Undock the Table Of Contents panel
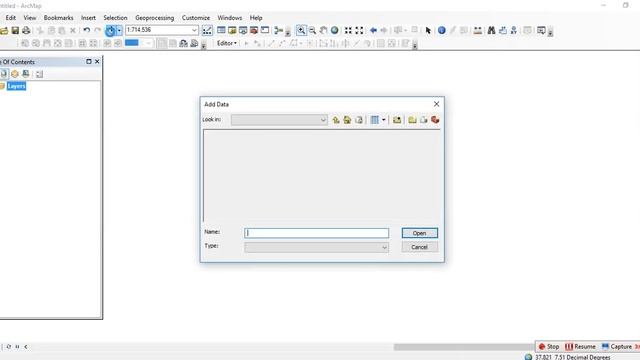 [x=89, y=62]
